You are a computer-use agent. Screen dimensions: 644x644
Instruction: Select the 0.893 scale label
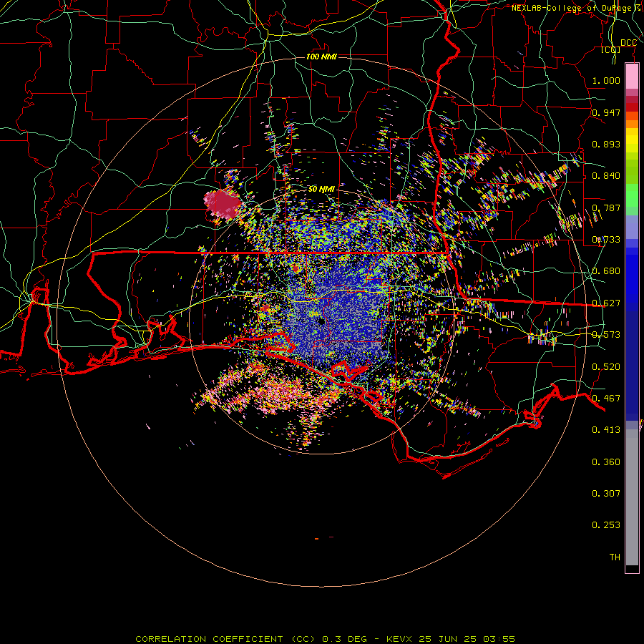point(606,144)
